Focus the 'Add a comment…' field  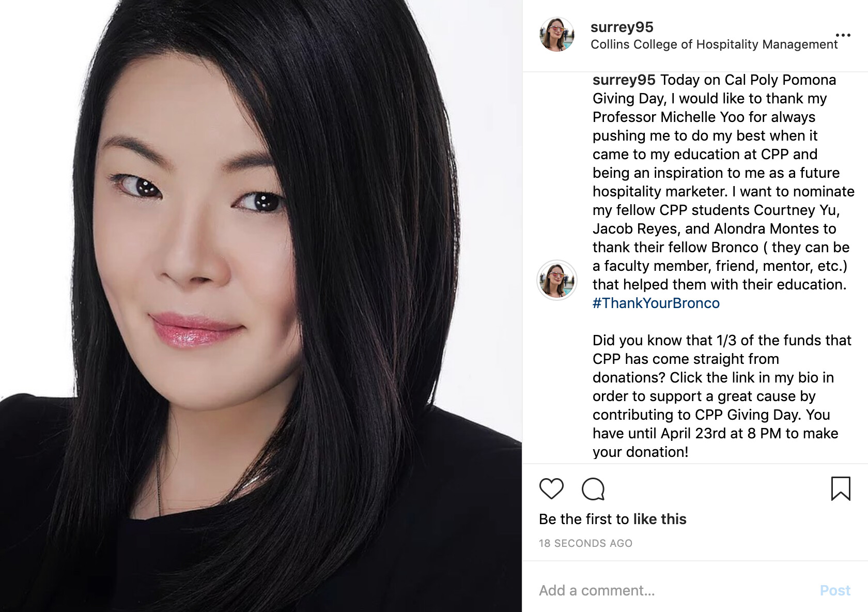672,590
